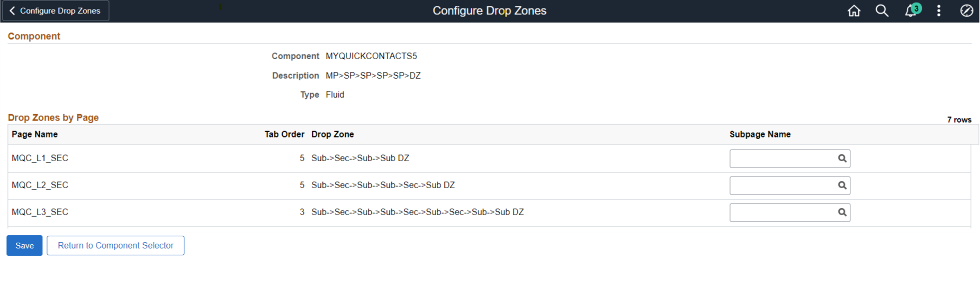Focus the Subpage Name field for MQC_L3_SEC

pyautogui.click(x=781, y=212)
